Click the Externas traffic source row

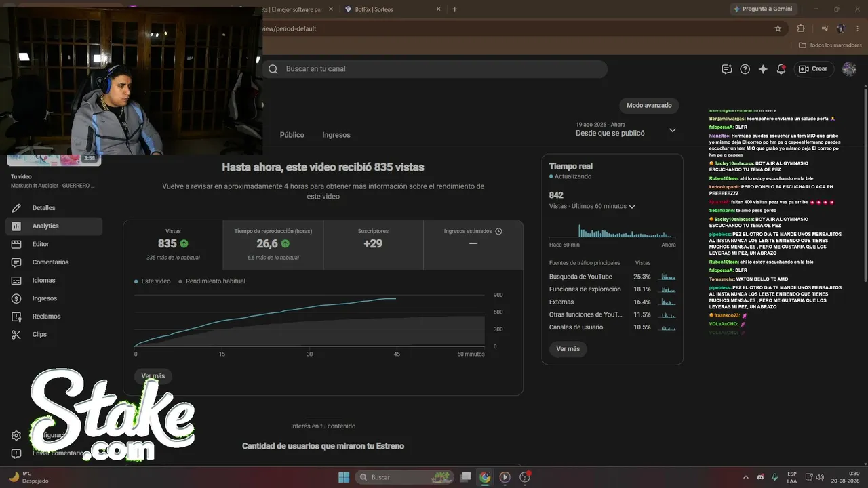pyautogui.click(x=612, y=302)
